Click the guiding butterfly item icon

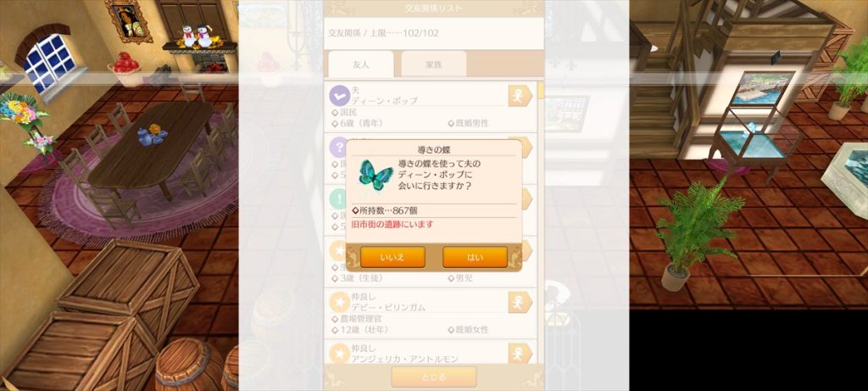click(376, 175)
